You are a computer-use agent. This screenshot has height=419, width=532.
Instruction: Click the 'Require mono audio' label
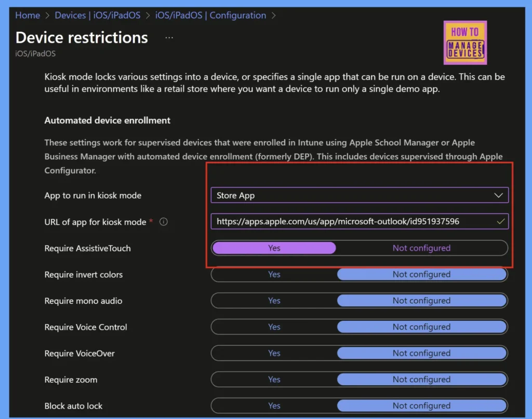coord(83,301)
